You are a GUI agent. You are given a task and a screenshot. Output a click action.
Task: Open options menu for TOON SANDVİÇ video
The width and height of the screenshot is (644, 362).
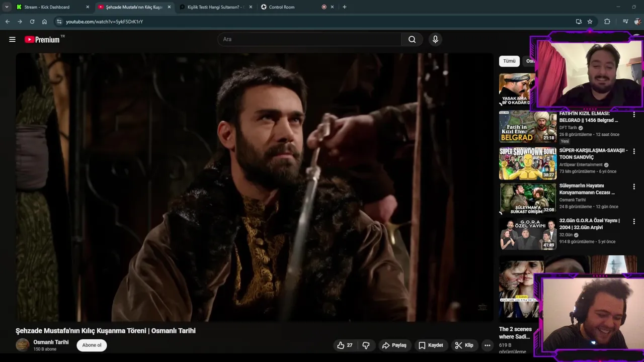click(x=634, y=151)
